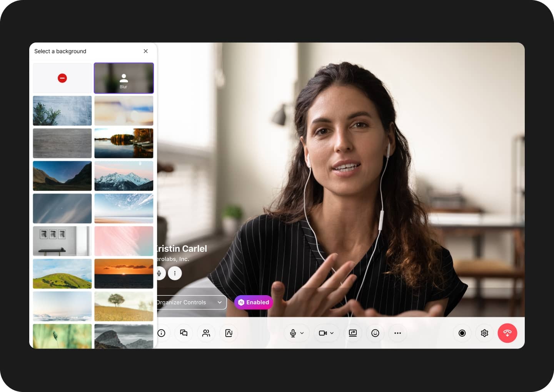554x392 pixels.
Task: Select the gray wood texture background
Action: 62,143
